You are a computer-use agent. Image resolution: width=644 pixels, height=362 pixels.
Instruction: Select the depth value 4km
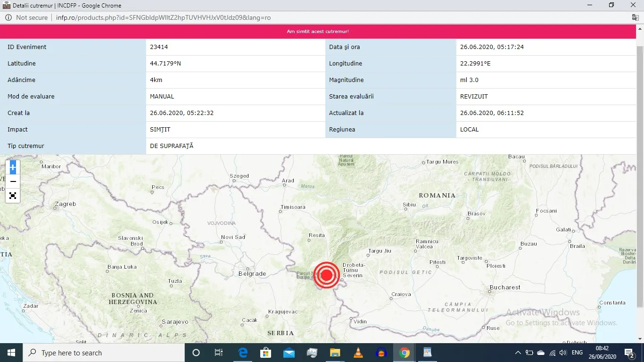pos(156,80)
